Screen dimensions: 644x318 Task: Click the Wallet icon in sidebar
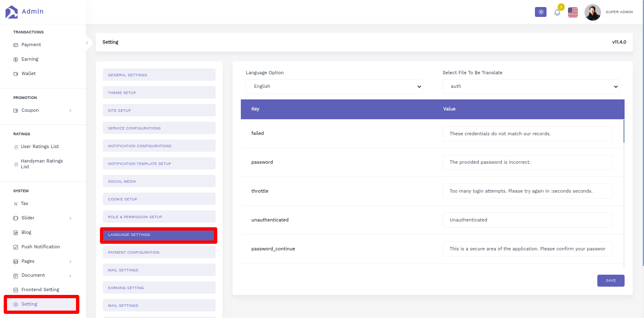point(16,74)
